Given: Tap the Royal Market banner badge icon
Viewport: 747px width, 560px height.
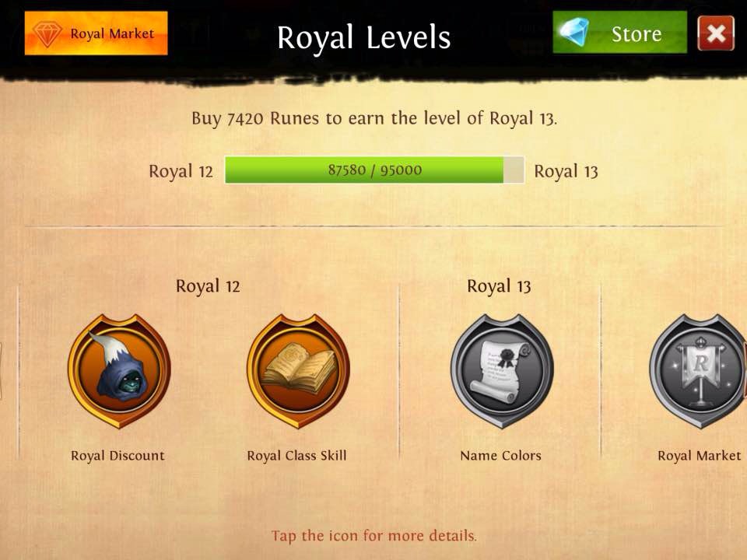Looking at the screenshot, I should coord(698,371).
